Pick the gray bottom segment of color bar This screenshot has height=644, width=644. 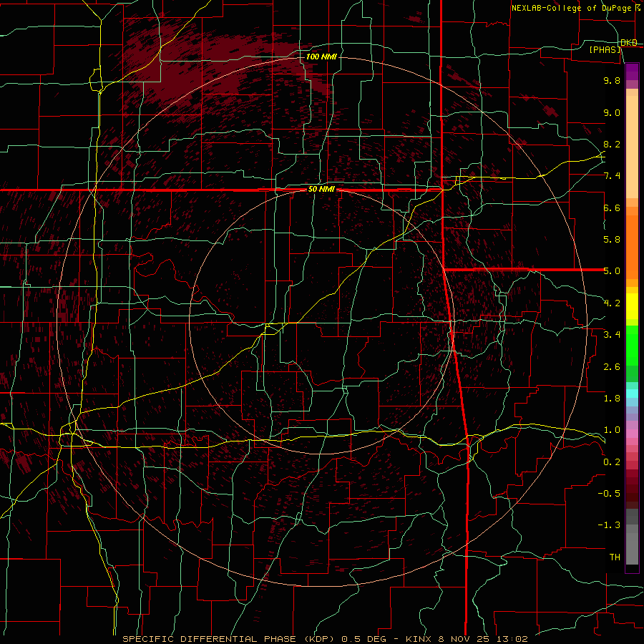pyautogui.click(x=632, y=548)
